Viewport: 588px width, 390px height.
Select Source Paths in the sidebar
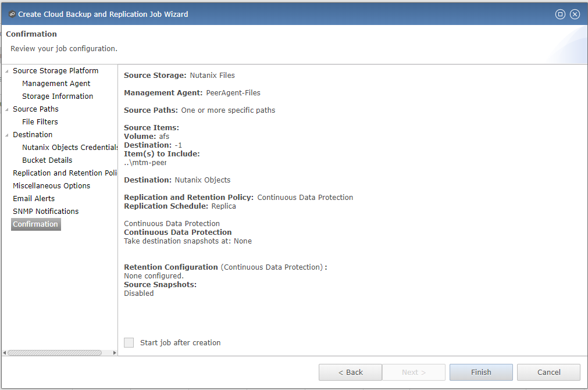(x=35, y=109)
